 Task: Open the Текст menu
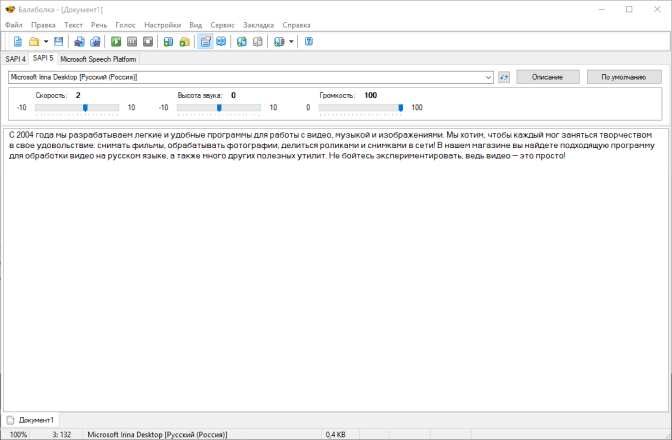[73, 25]
